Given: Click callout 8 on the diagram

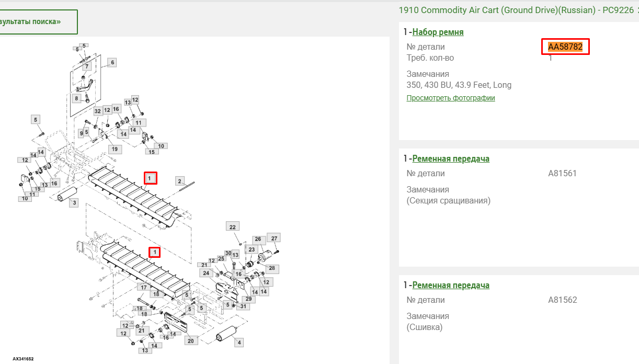Looking at the screenshot, I should tap(76, 98).
